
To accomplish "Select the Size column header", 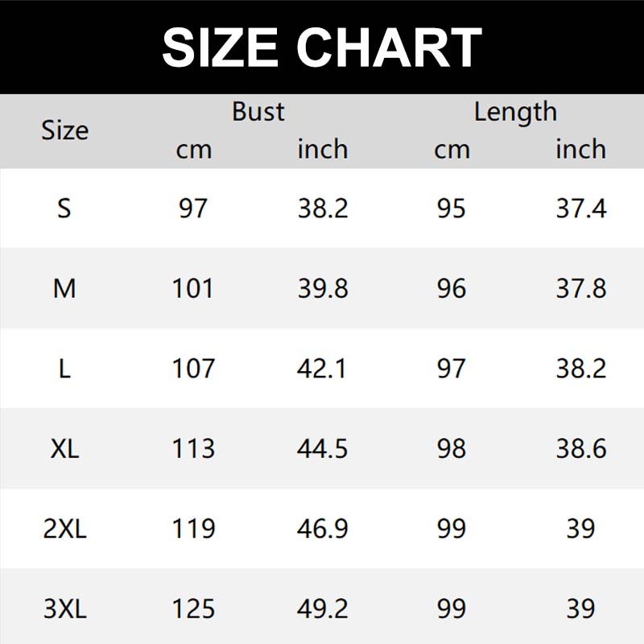I will coord(64,130).
